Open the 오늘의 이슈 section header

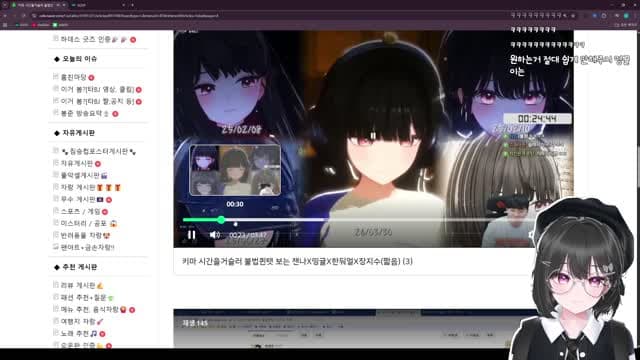(79, 59)
